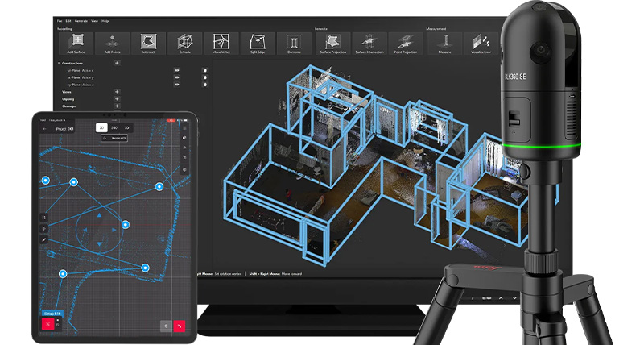Screen dimensions: 644x345
Task: Open the File menu
Action: (x=59, y=20)
